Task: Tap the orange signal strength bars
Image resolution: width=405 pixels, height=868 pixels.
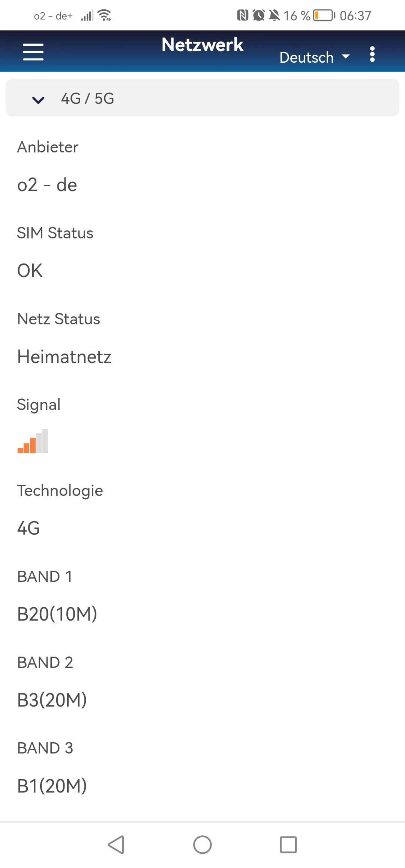Action: 33,441
